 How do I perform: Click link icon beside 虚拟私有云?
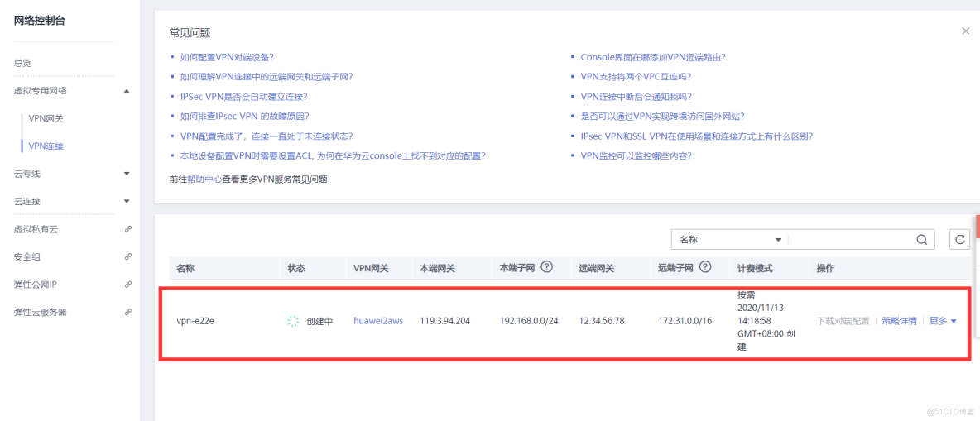(128, 229)
